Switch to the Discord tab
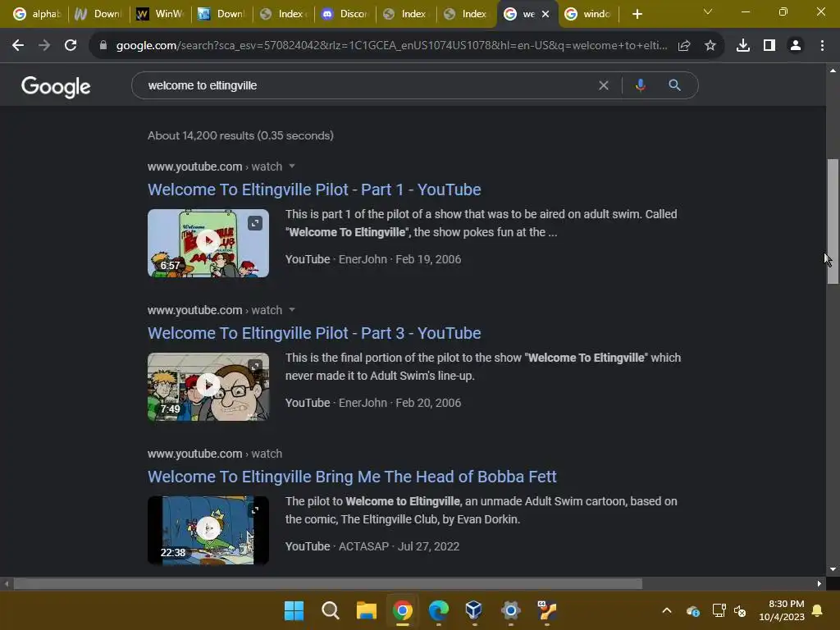Screen dimensions: 840x630 pos(344,14)
